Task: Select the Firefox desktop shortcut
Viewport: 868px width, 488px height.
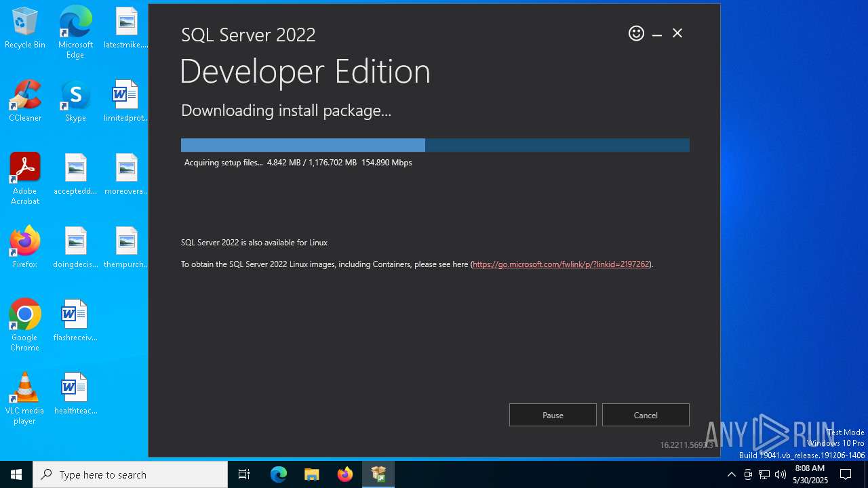Action: click(25, 248)
